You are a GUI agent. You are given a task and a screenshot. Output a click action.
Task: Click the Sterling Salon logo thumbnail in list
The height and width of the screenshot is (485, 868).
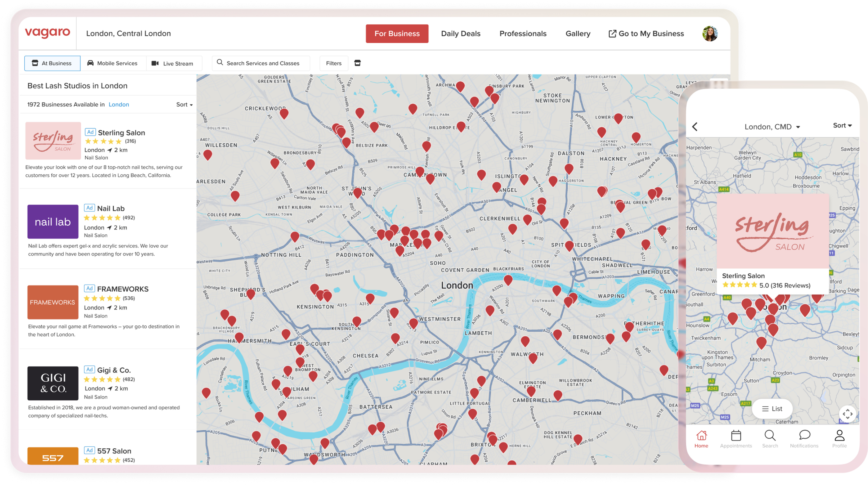pyautogui.click(x=53, y=141)
